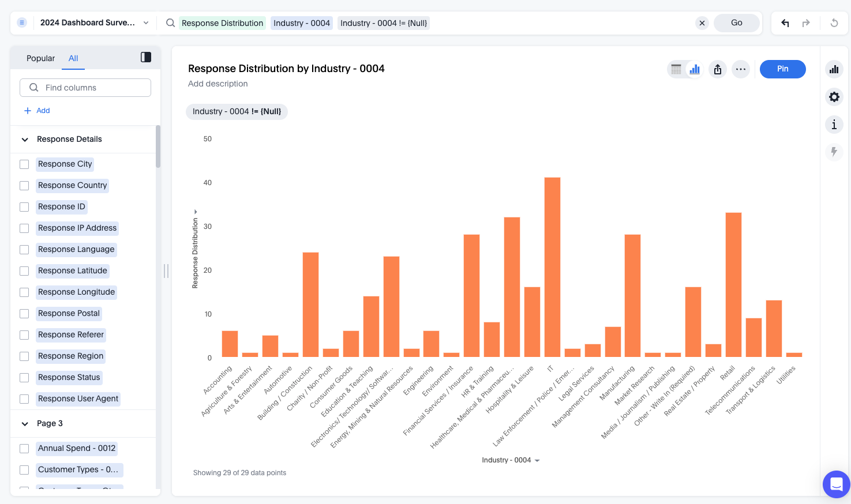The height and width of the screenshot is (504, 851).
Task: Collapse the left data panel icon
Action: coord(146,57)
